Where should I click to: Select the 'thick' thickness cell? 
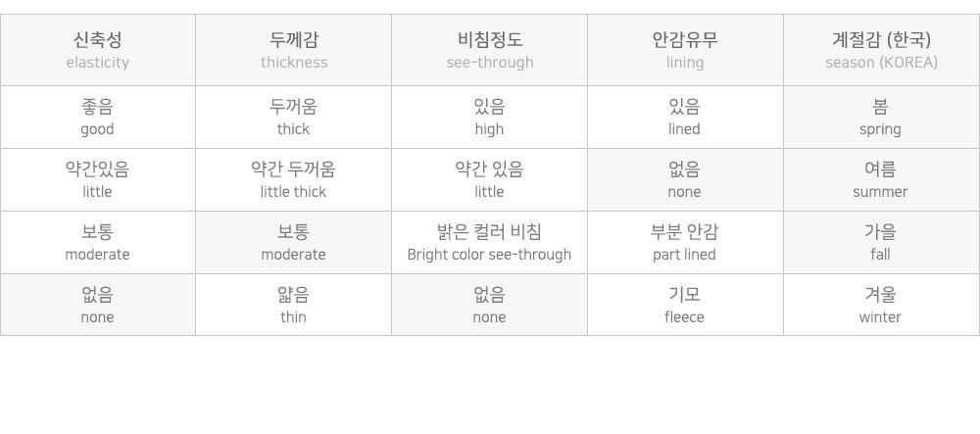click(294, 118)
